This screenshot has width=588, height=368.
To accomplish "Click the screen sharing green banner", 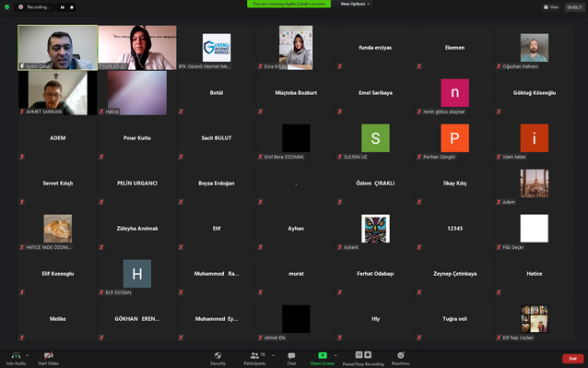I will coord(288,4).
